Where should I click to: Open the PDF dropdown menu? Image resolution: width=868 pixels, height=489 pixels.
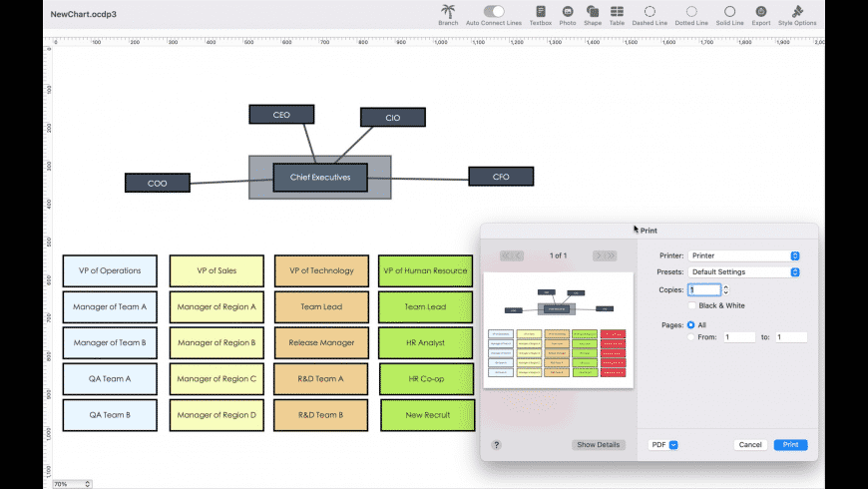tap(663, 445)
